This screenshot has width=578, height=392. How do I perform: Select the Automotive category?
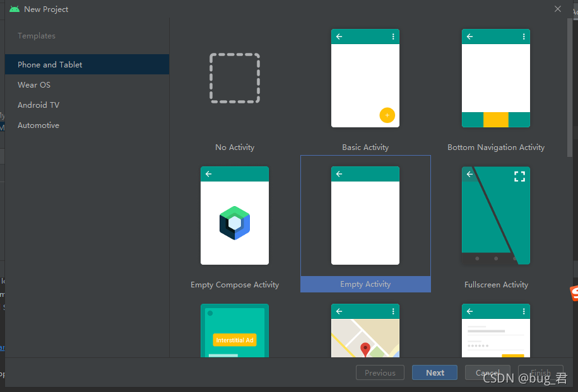pyautogui.click(x=87, y=125)
